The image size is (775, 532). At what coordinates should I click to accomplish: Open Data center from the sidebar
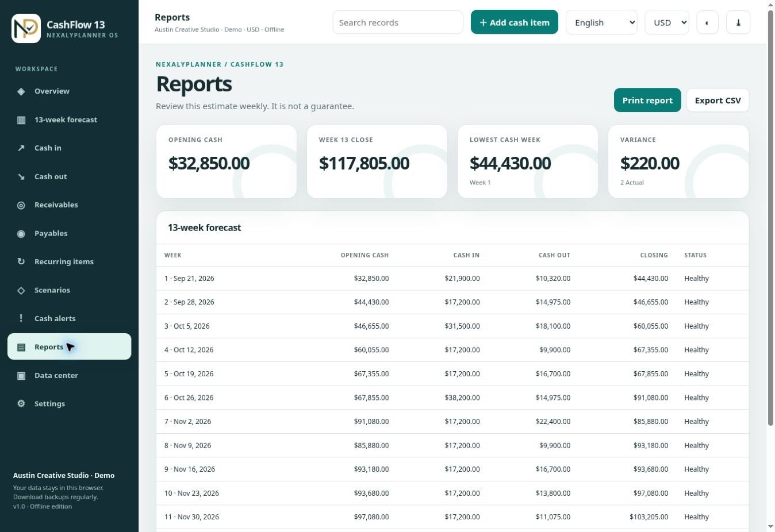pyautogui.click(x=69, y=375)
